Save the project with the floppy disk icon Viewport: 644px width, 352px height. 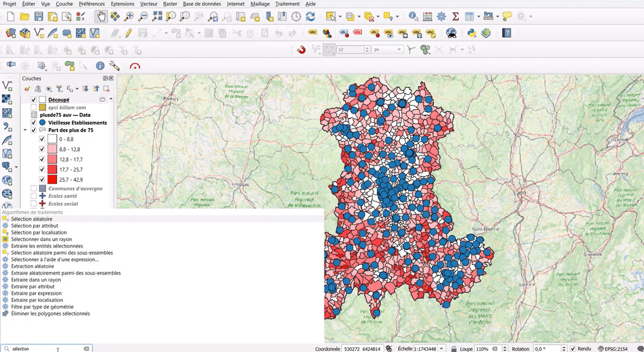39,16
